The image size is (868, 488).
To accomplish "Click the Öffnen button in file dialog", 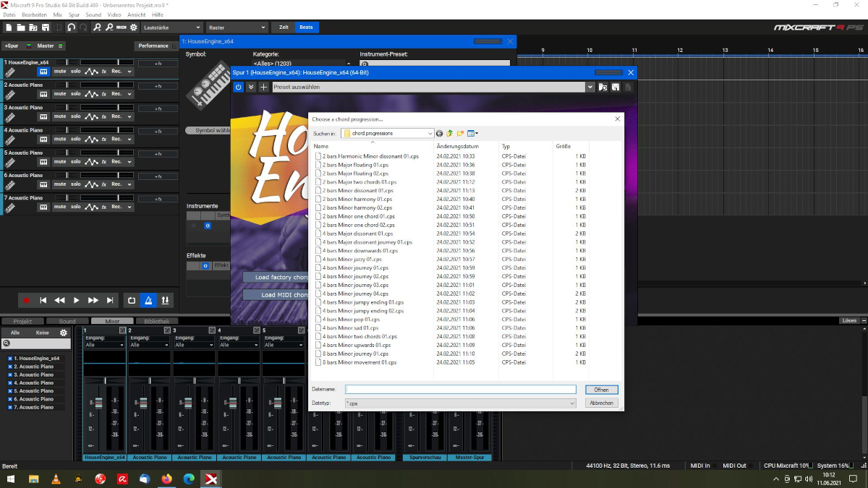I will coord(602,390).
